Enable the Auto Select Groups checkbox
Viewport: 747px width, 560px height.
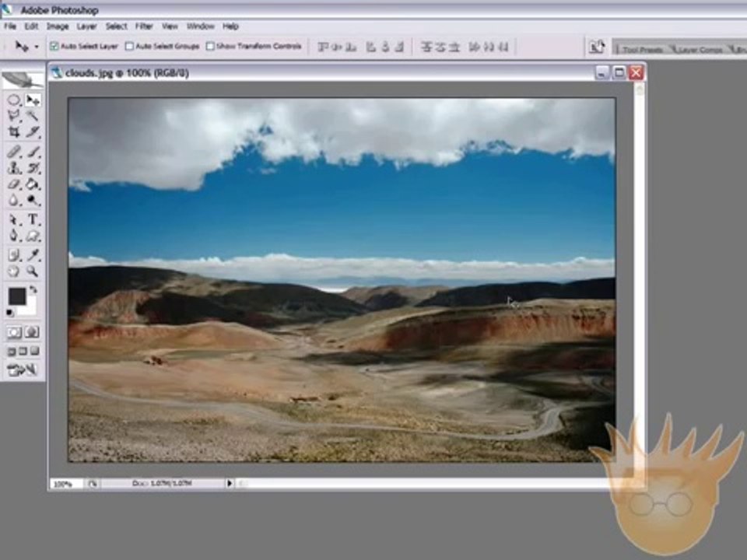[x=129, y=46]
